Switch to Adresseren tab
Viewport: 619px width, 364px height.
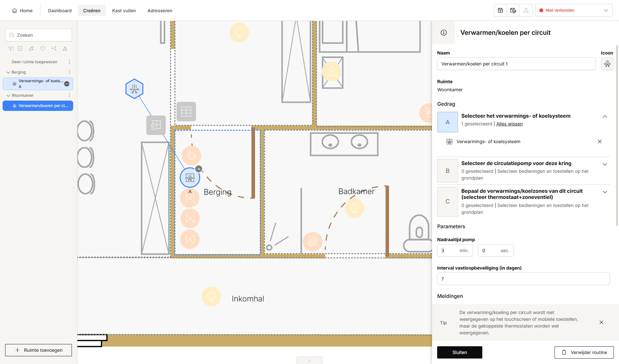(160, 11)
